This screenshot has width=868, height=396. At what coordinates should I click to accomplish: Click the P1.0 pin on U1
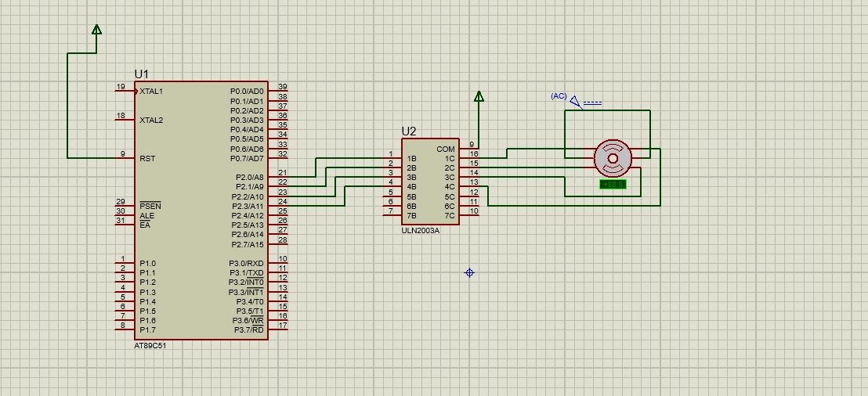pyautogui.click(x=125, y=264)
